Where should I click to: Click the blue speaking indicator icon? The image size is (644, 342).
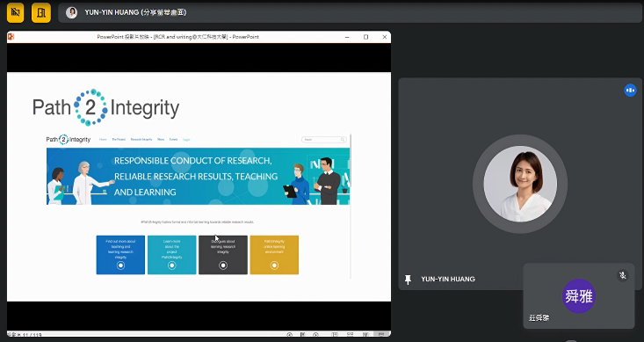pyautogui.click(x=630, y=90)
